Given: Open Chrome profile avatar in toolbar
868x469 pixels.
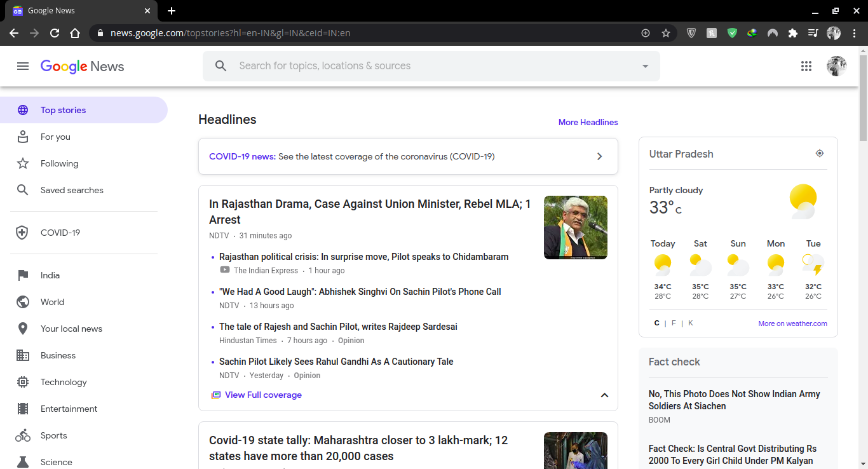Looking at the screenshot, I should coord(834,33).
